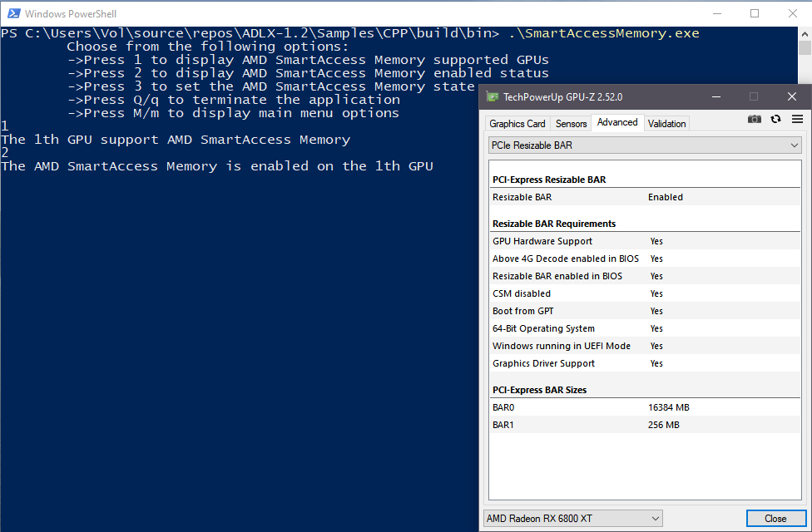The height and width of the screenshot is (532, 812).
Task: Click 'Above 4G Decode enabled in BIOS' row
Action: [x=645, y=259]
